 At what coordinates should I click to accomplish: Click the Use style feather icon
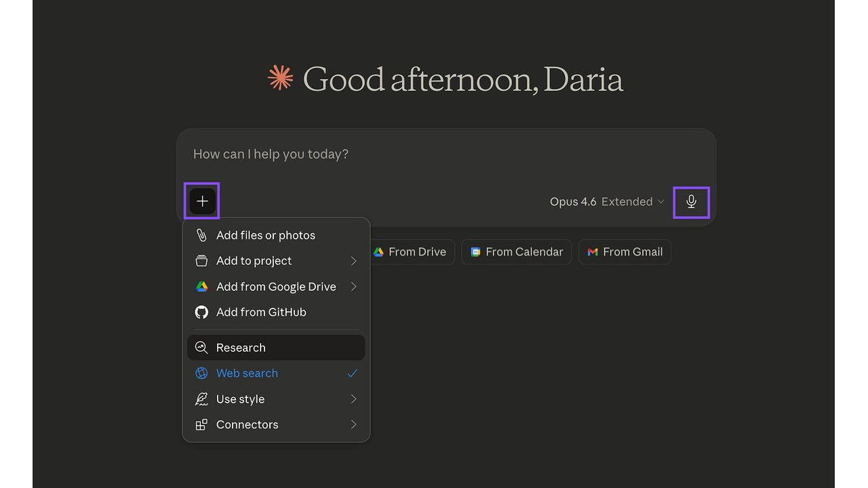[x=201, y=399]
